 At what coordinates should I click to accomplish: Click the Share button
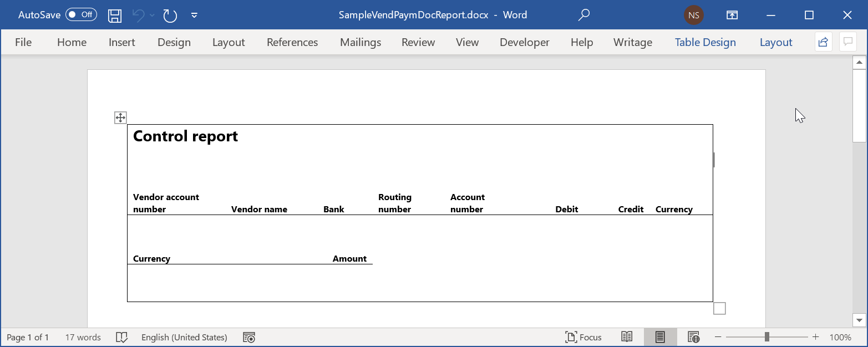tap(823, 42)
